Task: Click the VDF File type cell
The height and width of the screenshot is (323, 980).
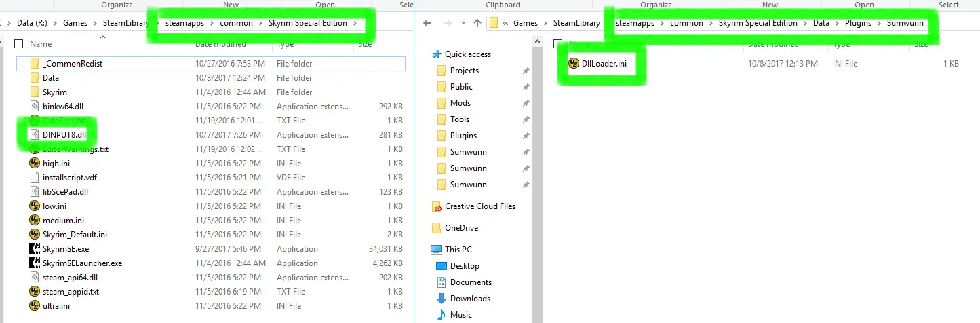Action: (291, 177)
